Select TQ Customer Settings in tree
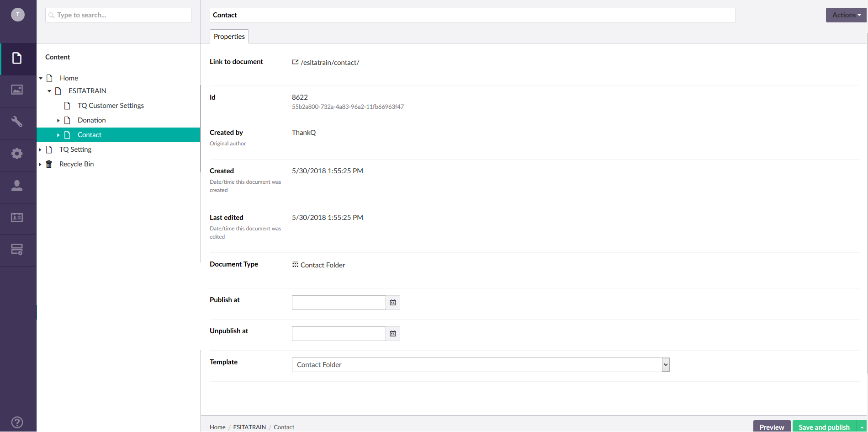 (111, 106)
